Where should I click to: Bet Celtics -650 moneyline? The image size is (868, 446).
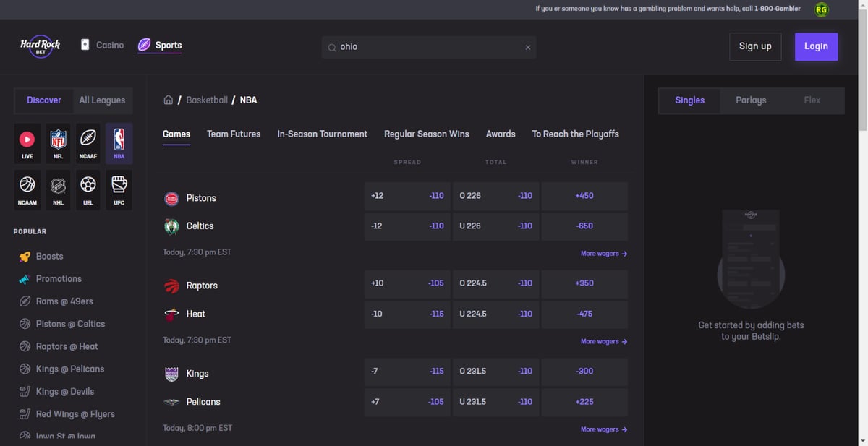(584, 226)
